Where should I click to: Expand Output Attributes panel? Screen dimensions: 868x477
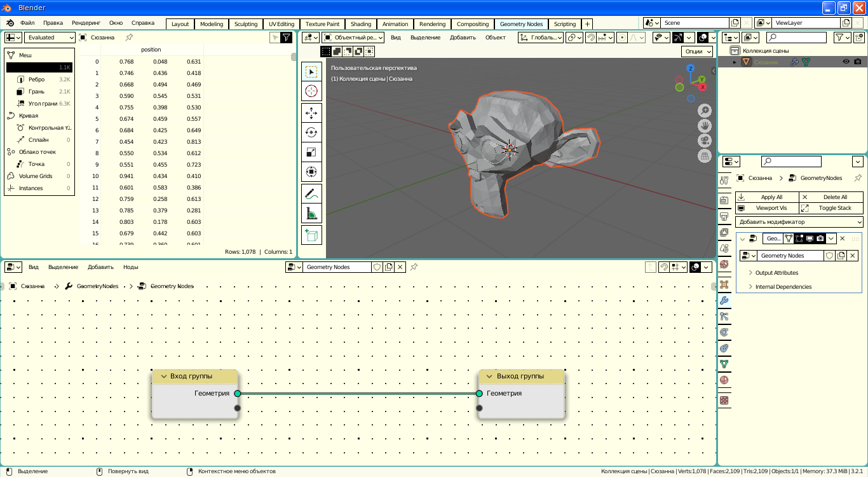[x=776, y=273]
